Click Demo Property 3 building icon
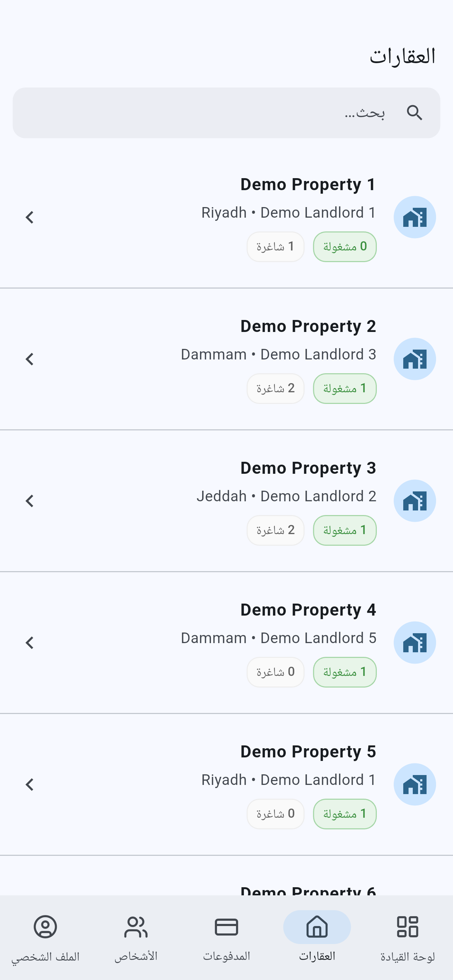The image size is (453, 980). point(415,501)
